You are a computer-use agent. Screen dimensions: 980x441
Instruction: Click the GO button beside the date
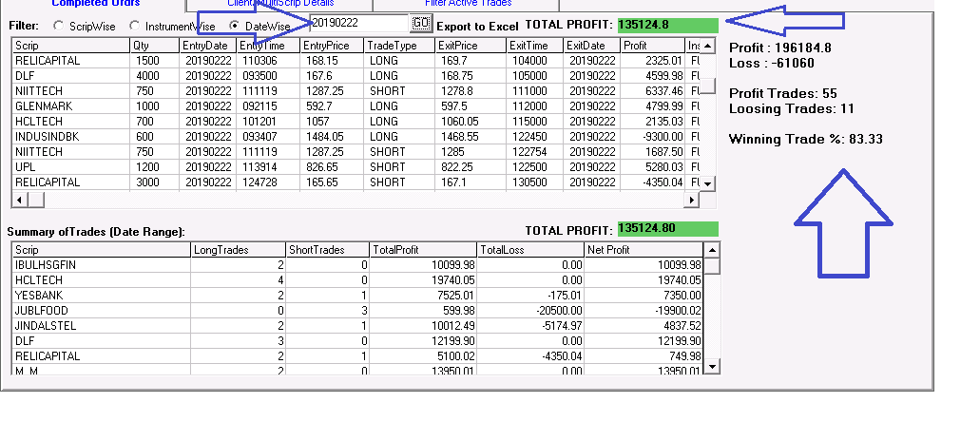click(x=421, y=24)
